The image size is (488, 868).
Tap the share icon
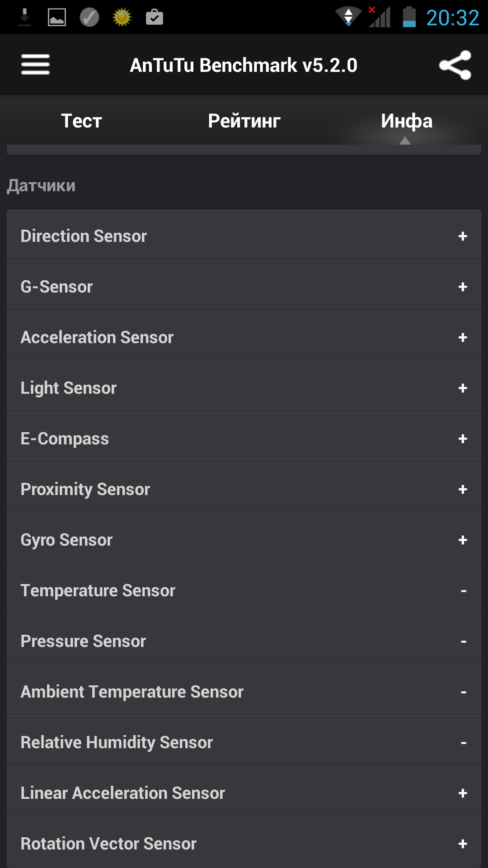pos(455,65)
